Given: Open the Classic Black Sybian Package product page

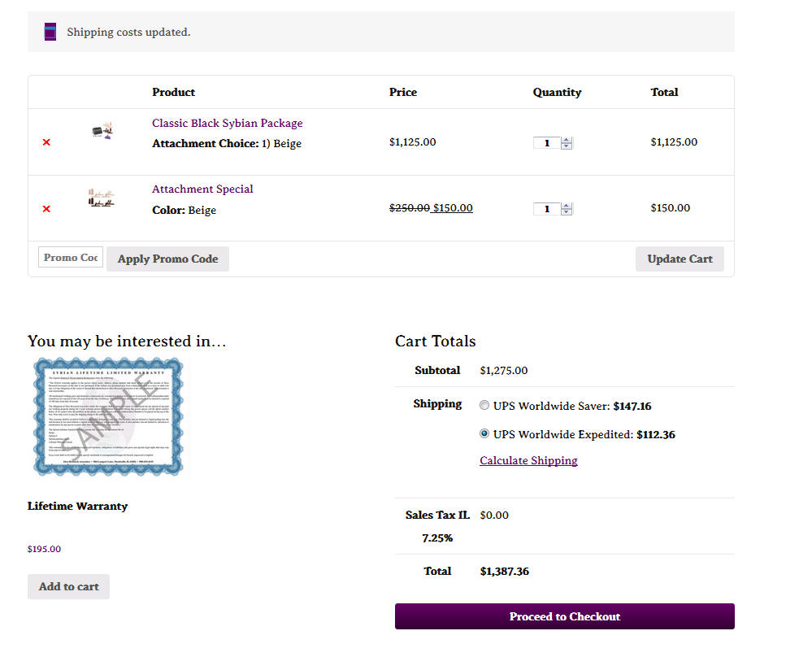Looking at the screenshot, I should click(x=227, y=123).
